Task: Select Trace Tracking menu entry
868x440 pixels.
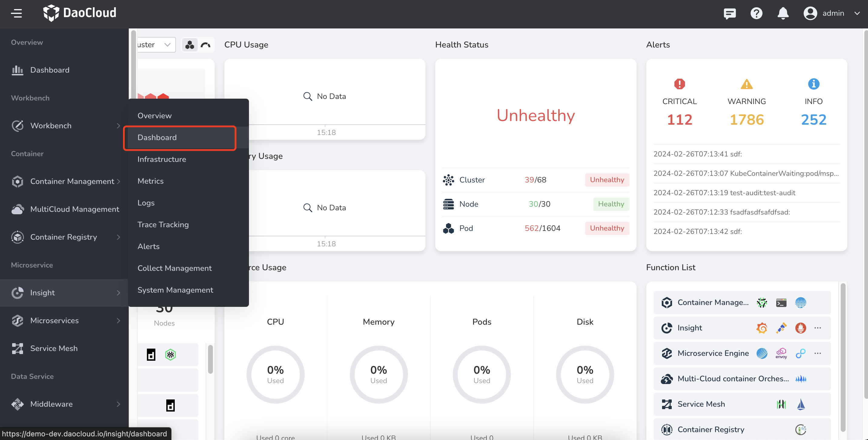Action: pos(163,225)
